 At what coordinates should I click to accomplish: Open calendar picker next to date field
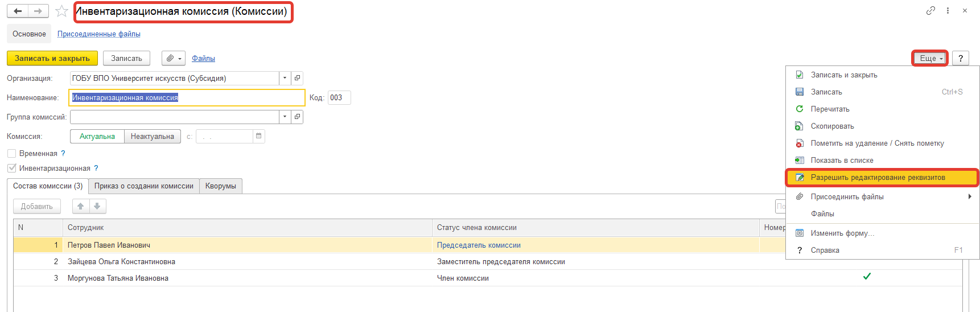[x=258, y=136]
